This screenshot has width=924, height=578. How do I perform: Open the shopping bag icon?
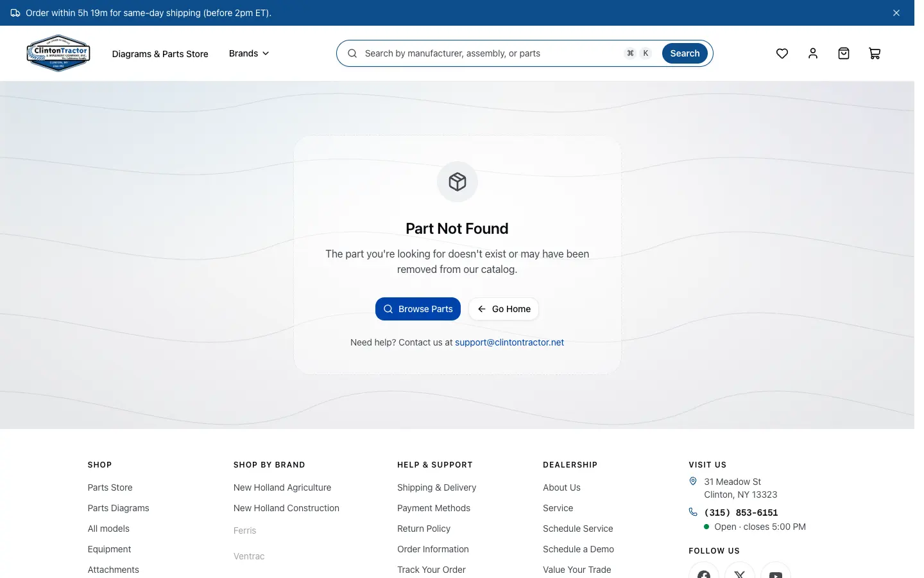point(844,53)
